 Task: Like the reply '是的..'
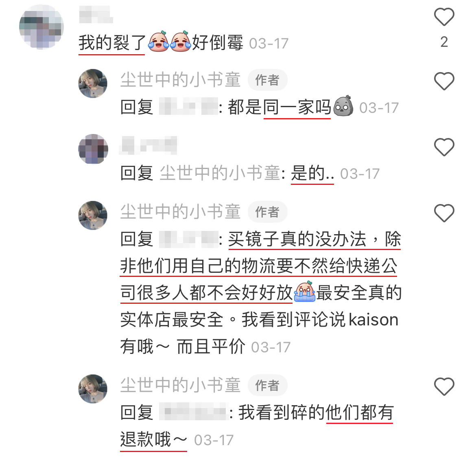(444, 147)
